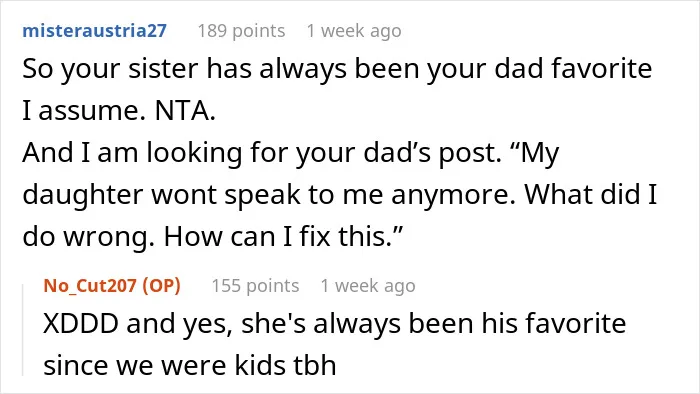
Task: Click the word 'XDDD' in the reply
Action: (x=81, y=323)
